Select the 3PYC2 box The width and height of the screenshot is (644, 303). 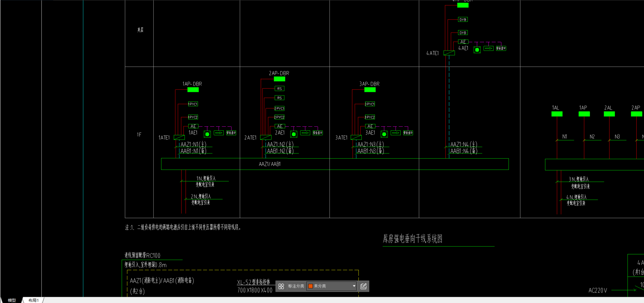click(370, 117)
